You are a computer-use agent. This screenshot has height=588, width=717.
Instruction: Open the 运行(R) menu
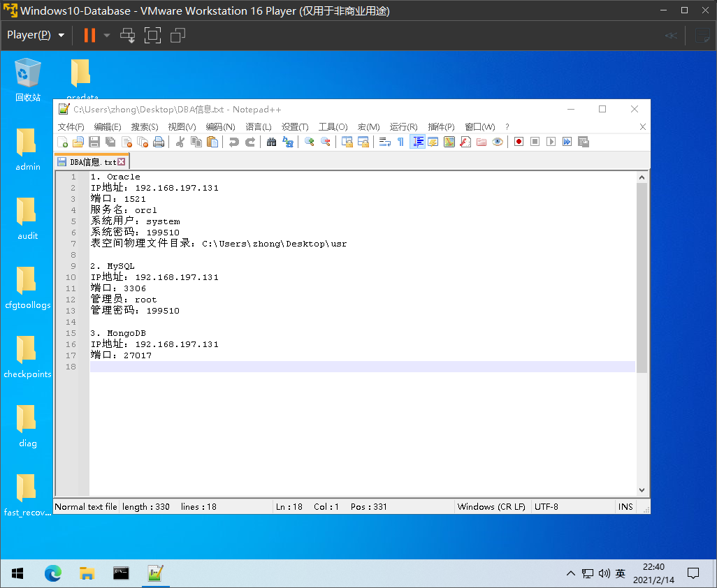[404, 127]
